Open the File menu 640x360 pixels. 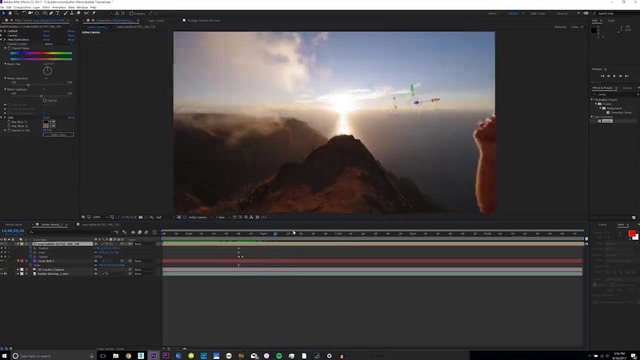point(2,7)
